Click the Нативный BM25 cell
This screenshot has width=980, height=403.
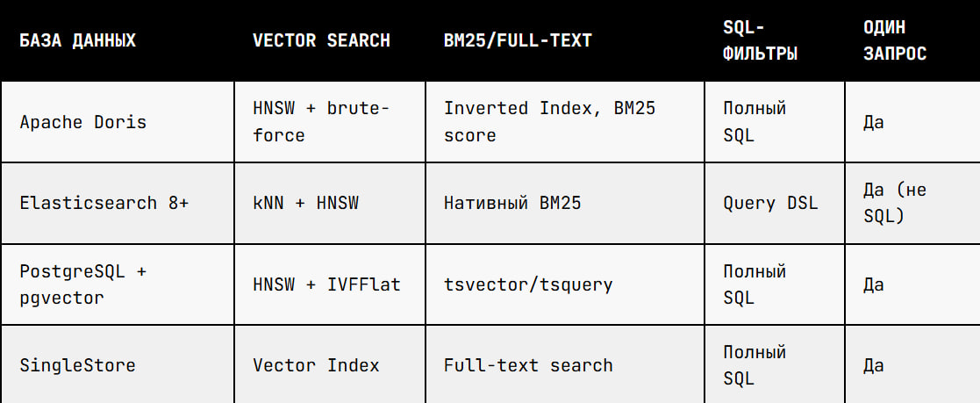[565, 204]
